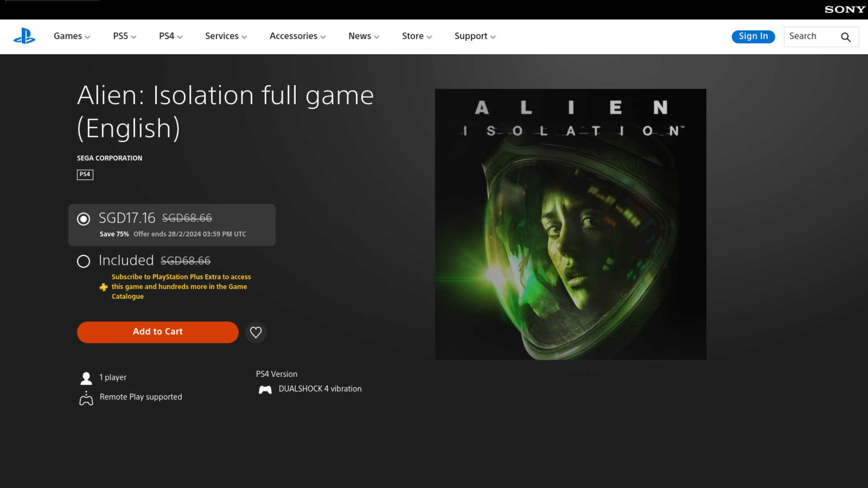Click the Sign In button
Viewport: 868px width, 488px height.
pyautogui.click(x=753, y=36)
